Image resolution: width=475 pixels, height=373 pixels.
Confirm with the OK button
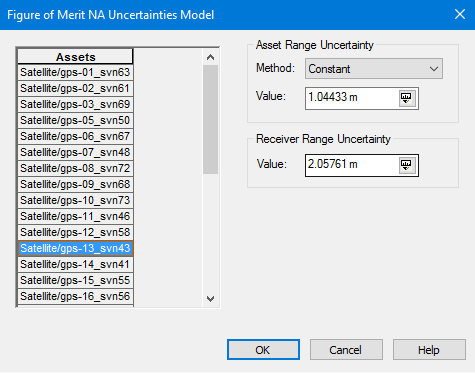pyautogui.click(x=263, y=350)
